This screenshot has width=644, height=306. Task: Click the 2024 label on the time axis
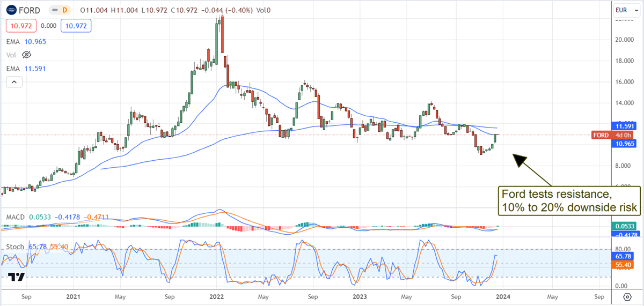click(x=503, y=296)
